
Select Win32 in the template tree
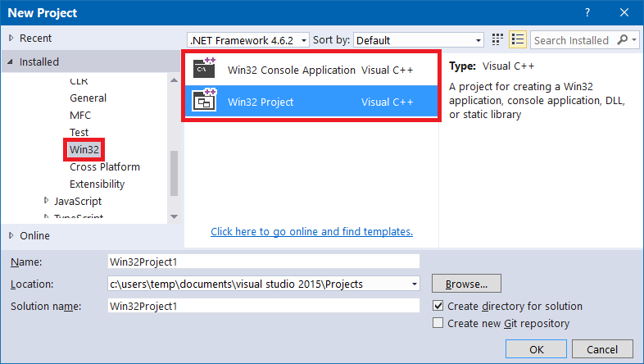point(83,149)
